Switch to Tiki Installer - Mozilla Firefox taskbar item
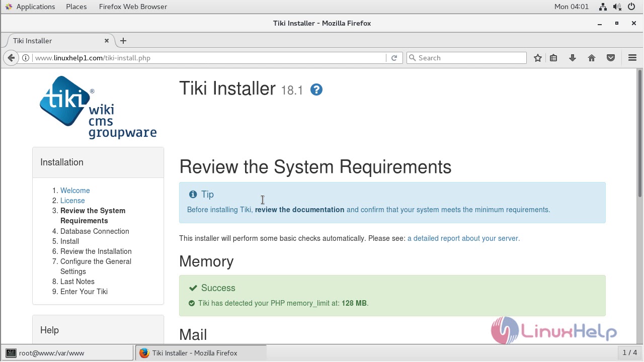The height and width of the screenshot is (362, 644). pyautogui.click(x=201, y=353)
